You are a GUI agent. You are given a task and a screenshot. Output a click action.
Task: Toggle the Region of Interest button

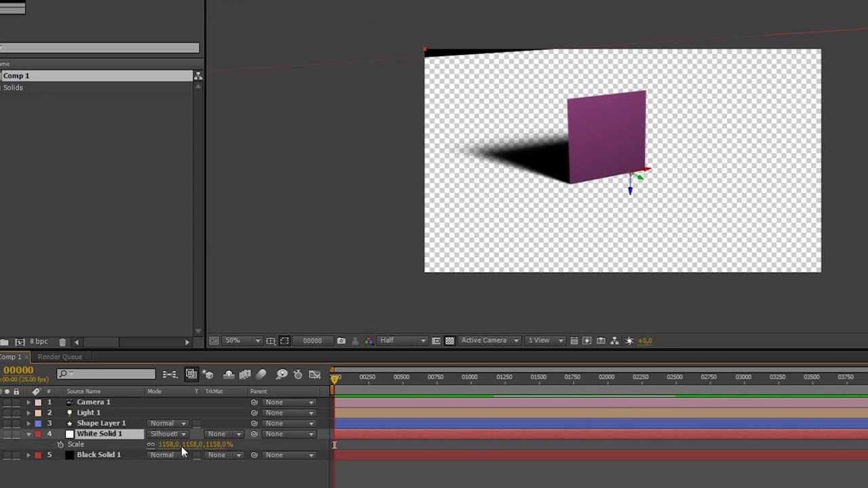coord(436,341)
